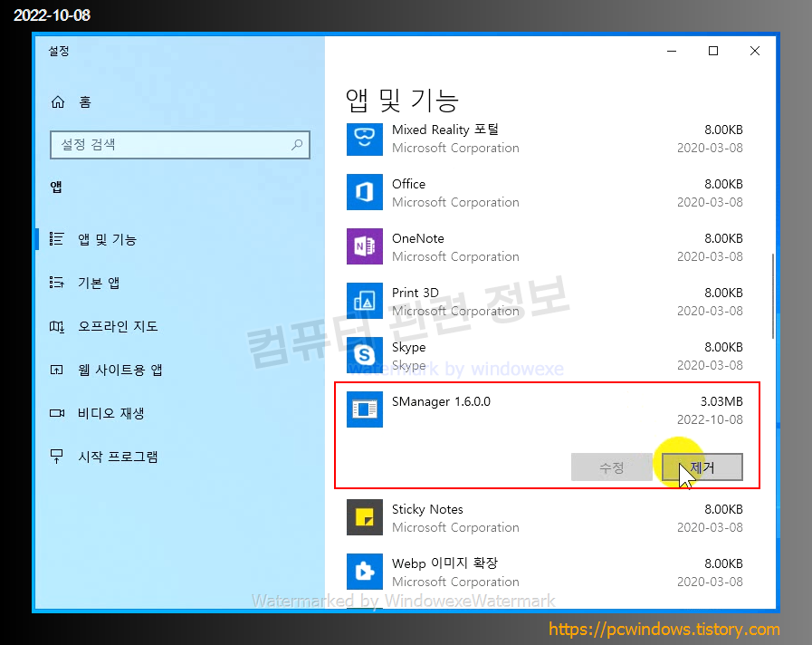Screen dimensions: 812x645
Task: Click the Sticky Notes app icon
Action: click(365, 517)
